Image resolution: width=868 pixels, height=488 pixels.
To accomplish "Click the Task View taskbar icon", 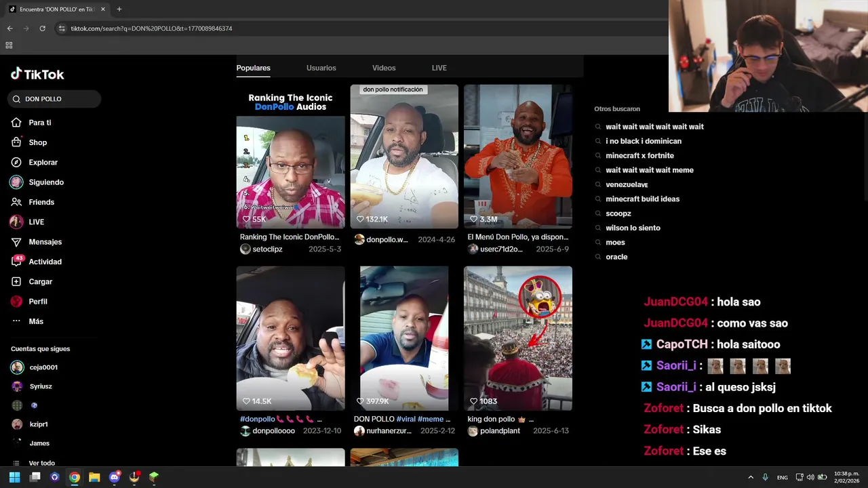I will coord(35,477).
